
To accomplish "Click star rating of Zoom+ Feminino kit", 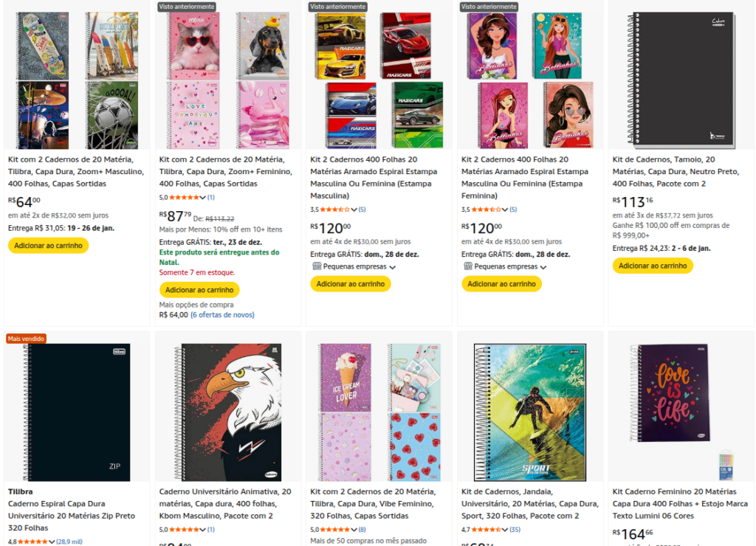I will tap(187, 198).
